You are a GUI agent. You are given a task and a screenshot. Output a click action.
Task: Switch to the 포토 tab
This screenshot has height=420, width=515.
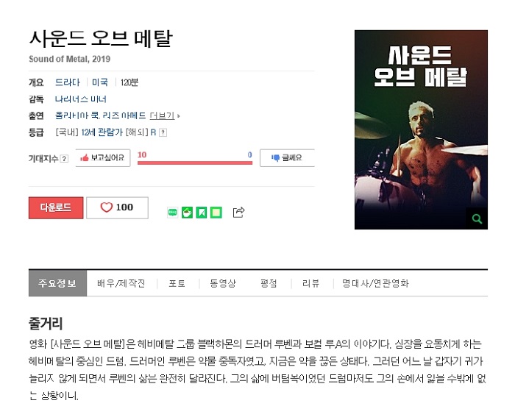point(177,283)
